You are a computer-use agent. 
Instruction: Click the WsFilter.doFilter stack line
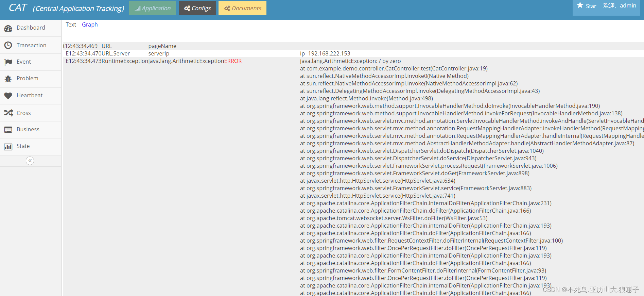[x=394, y=218]
